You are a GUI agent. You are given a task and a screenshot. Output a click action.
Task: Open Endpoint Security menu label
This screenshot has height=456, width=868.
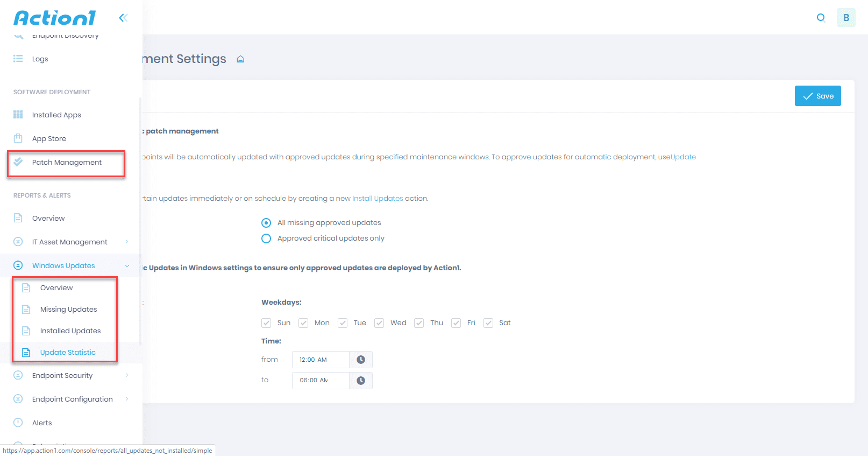(x=62, y=376)
